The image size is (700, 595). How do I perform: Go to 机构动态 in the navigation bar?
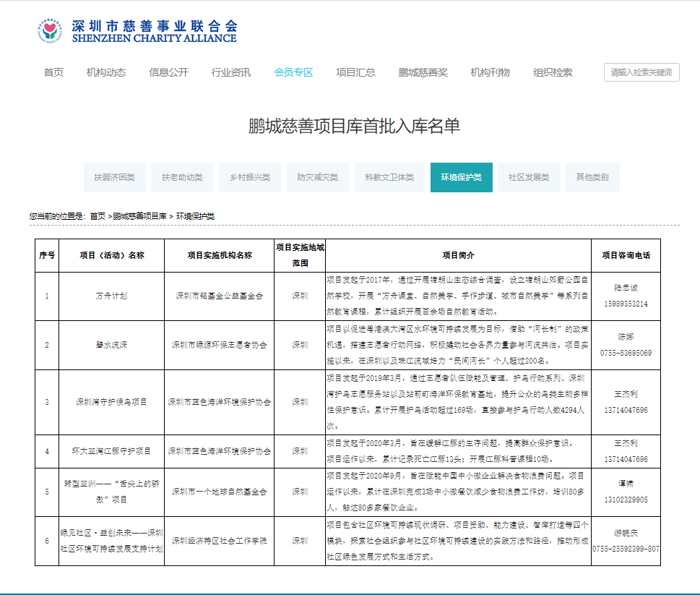(x=106, y=72)
